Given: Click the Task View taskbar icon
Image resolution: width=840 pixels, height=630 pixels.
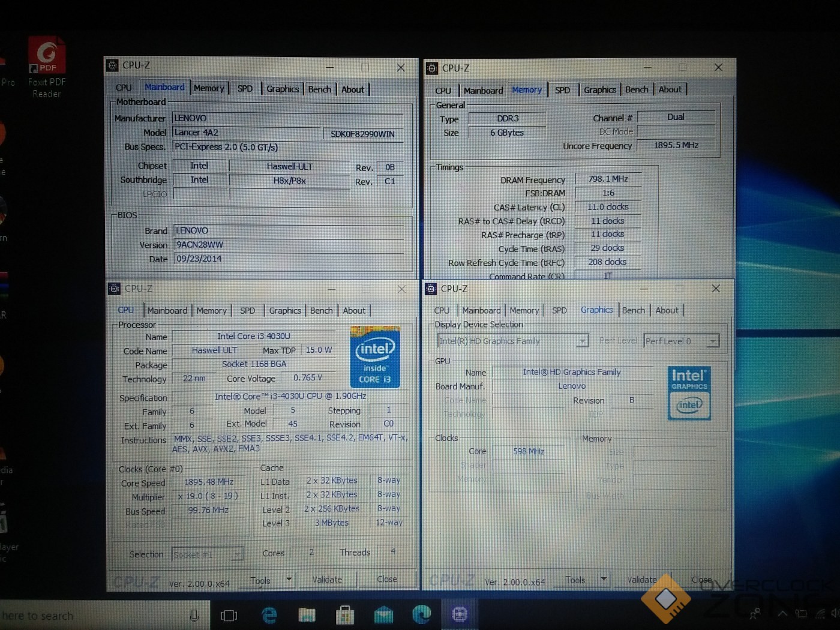Looking at the screenshot, I should pos(229,615).
